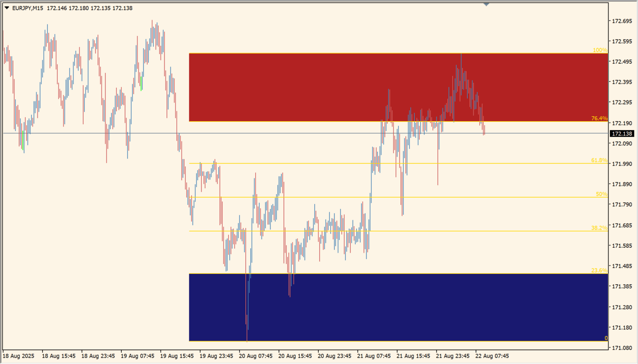
Task: Click price scale value 171.890
Action: click(622, 184)
